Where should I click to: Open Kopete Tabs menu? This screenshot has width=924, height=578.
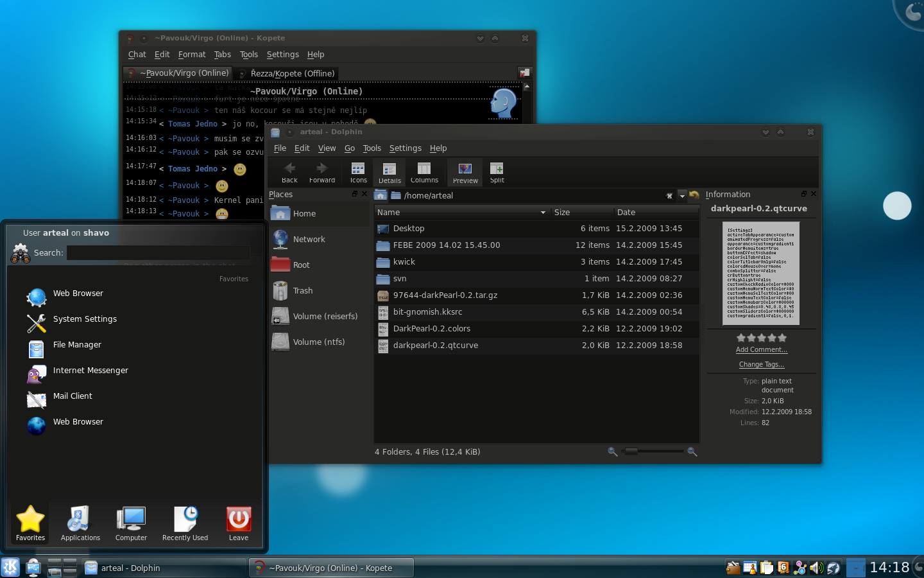coord(223,55)
